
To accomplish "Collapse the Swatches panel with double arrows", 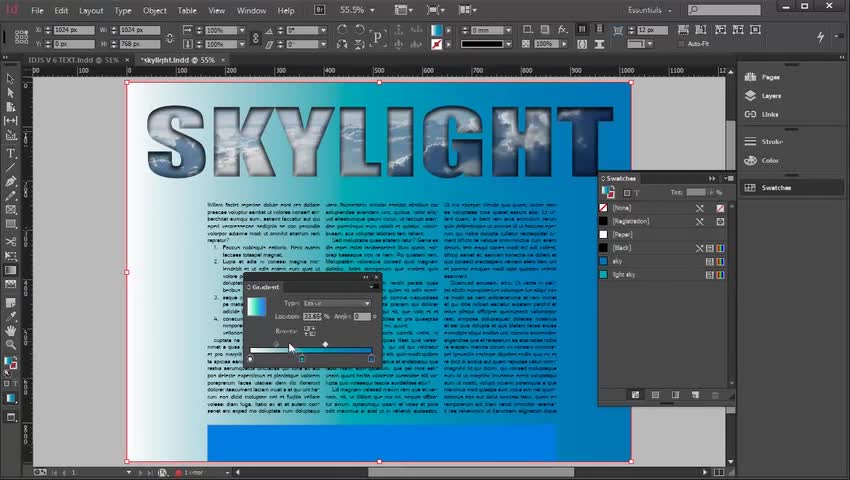I will click(x=712, y=178).
